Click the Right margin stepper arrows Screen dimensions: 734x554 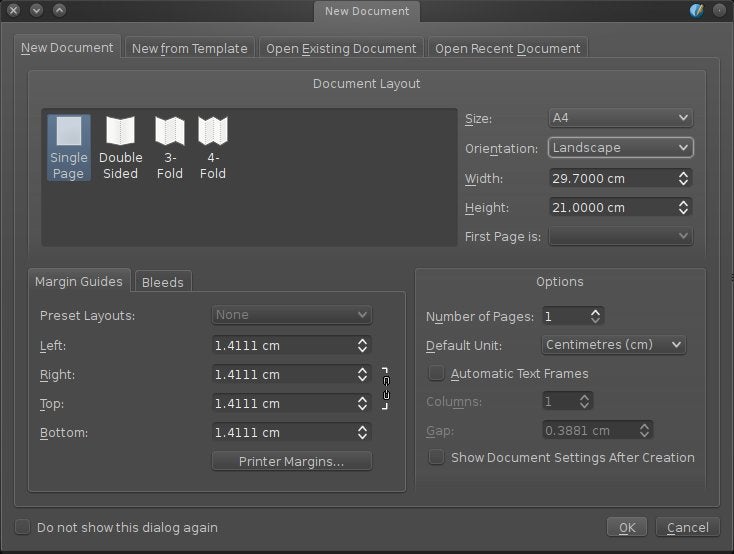click(x=362, y=374)
